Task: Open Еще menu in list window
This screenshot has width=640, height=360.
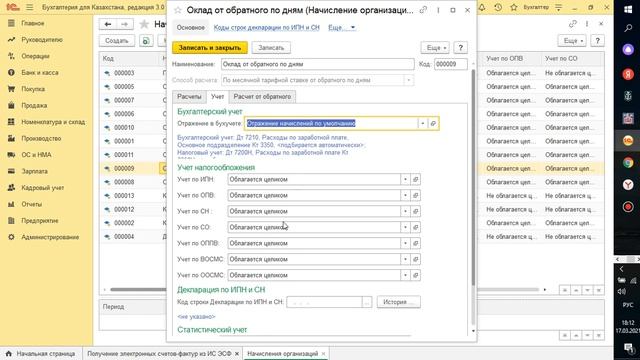Action: pyautogui.click(x=572, y=41)
